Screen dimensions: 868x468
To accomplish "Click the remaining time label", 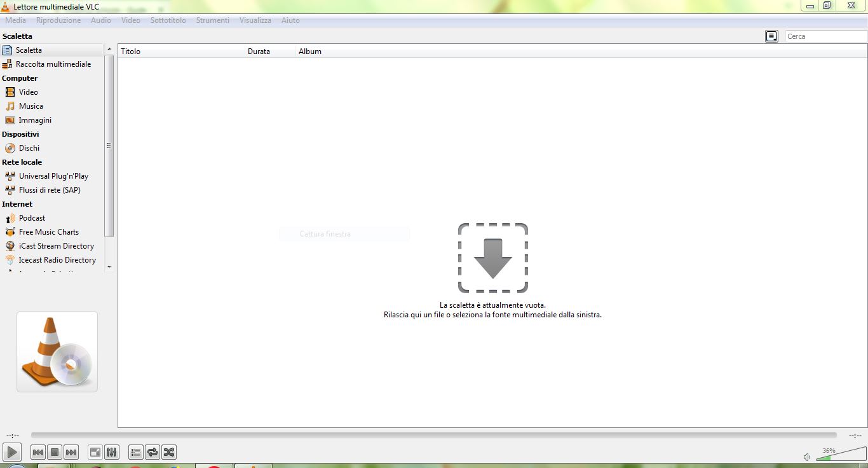I will [x=855, y=436].
